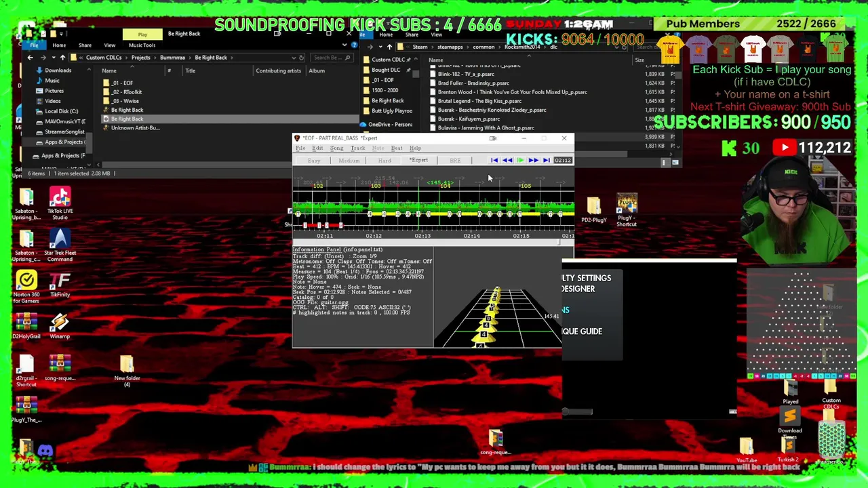Select Music in explorer navigation pane

[52, 81]
